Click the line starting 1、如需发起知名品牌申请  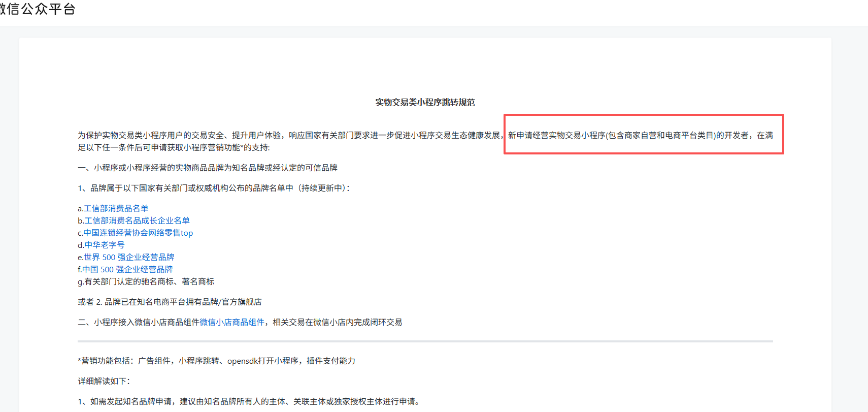(x=250, y=401)
